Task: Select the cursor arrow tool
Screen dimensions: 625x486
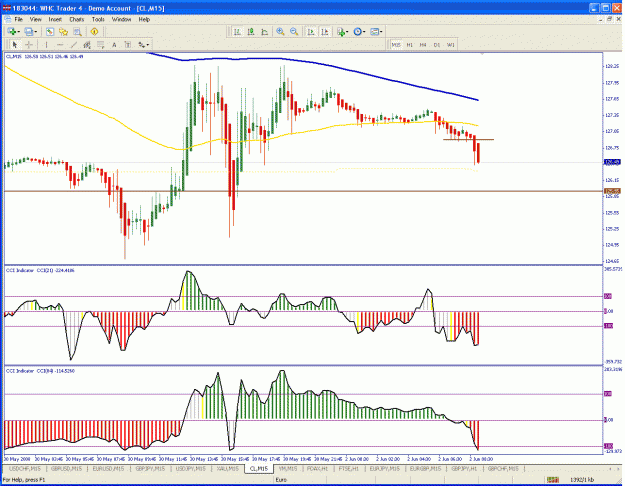Action: coord(15,45)
